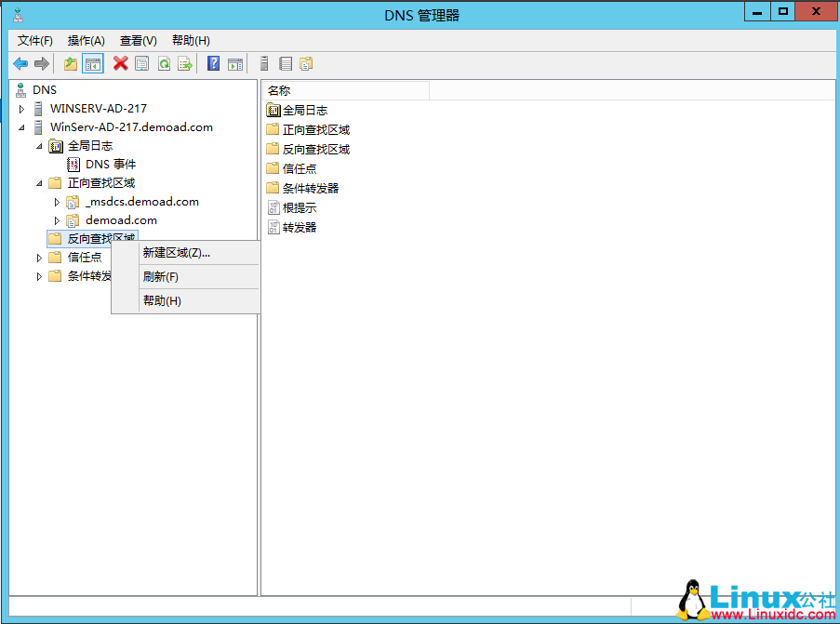Expand the _msdcs.demoad.com zone node
The height and width of the screenshot is (624, 840).
[57, 201]
